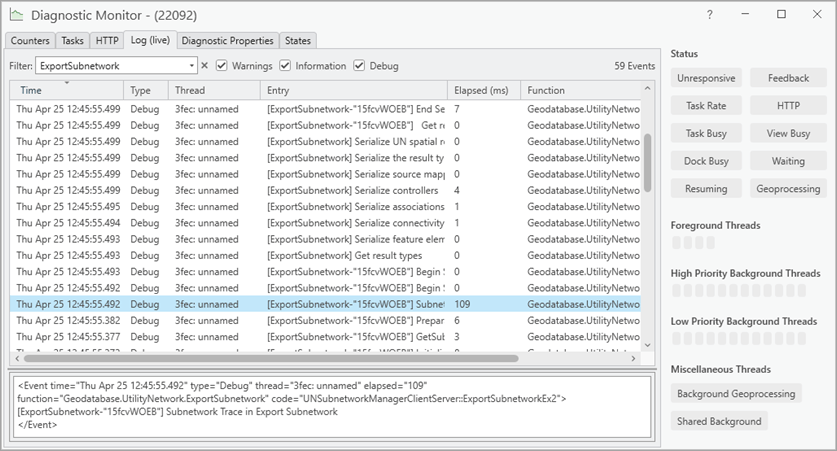Select the Log (live) tab

(150, 40)
